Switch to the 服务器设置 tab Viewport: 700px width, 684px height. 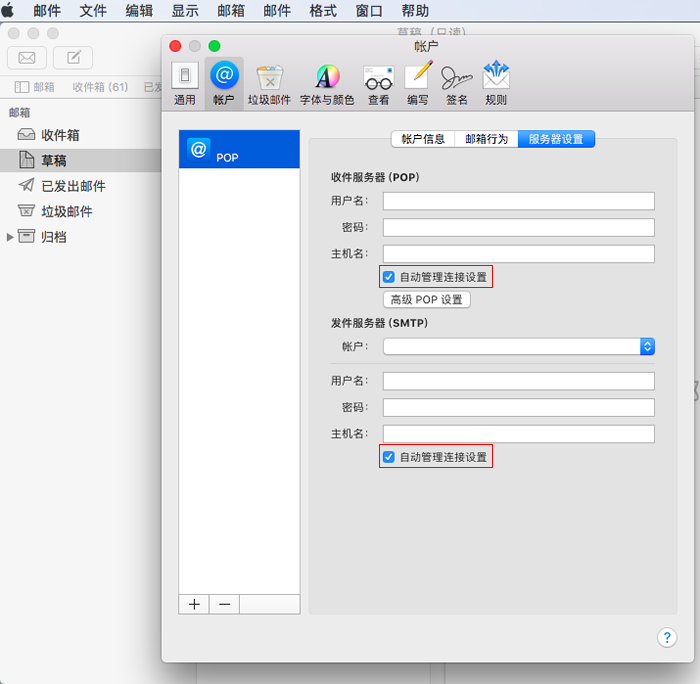tap(556, 139)
